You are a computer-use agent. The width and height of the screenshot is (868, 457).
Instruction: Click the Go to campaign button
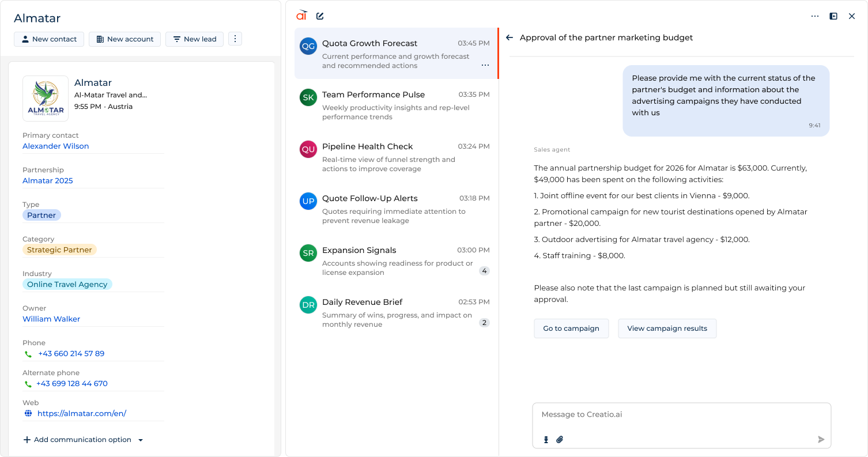tap(571, 328)
